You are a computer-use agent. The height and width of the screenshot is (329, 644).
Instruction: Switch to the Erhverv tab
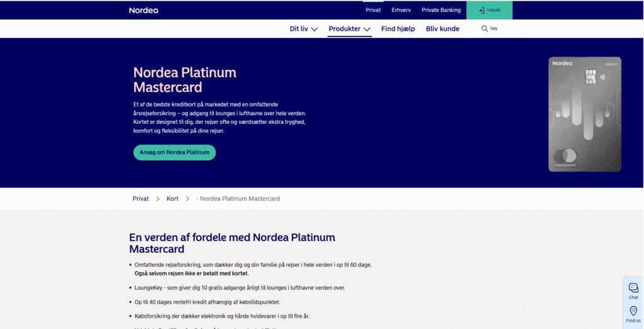(401, 10)
